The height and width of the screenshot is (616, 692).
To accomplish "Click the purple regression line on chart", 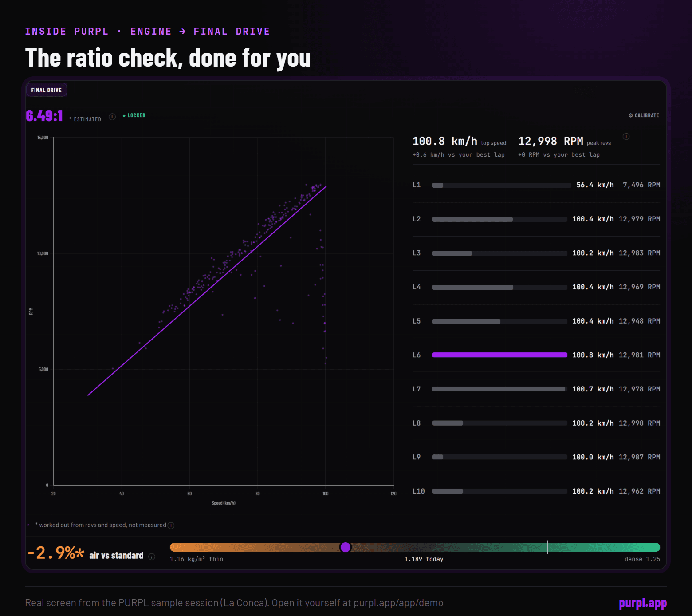I will point(207,291).
